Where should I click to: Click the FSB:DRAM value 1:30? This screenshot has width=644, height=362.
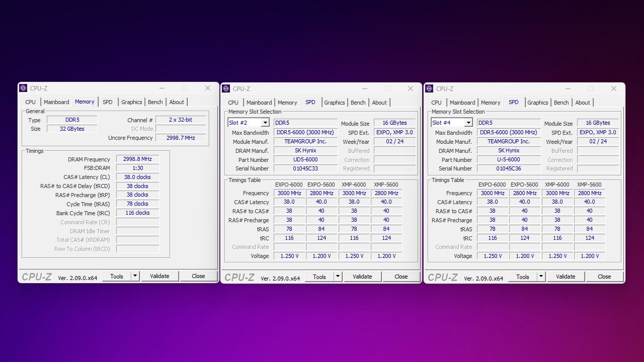tap(137, 168)
